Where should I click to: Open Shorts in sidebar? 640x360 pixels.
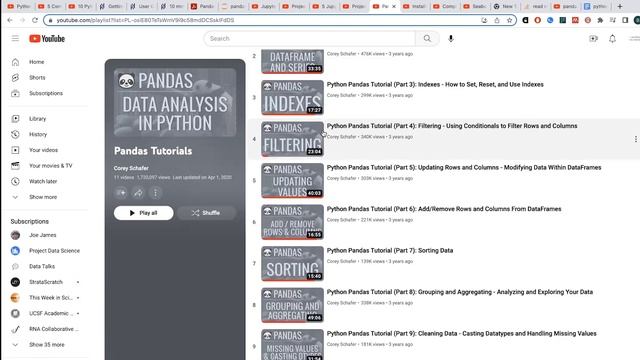point(37,78)
